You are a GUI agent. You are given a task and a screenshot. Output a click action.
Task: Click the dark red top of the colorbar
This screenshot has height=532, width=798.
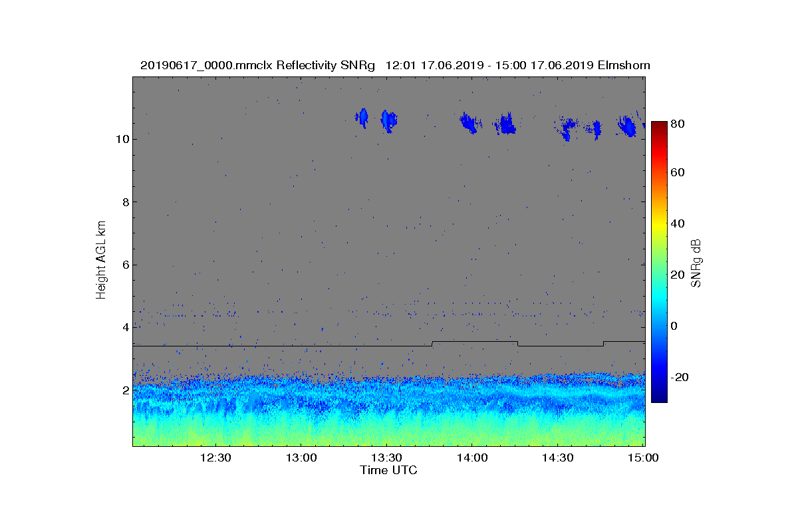pyautogui.click(x=658, y=126)
